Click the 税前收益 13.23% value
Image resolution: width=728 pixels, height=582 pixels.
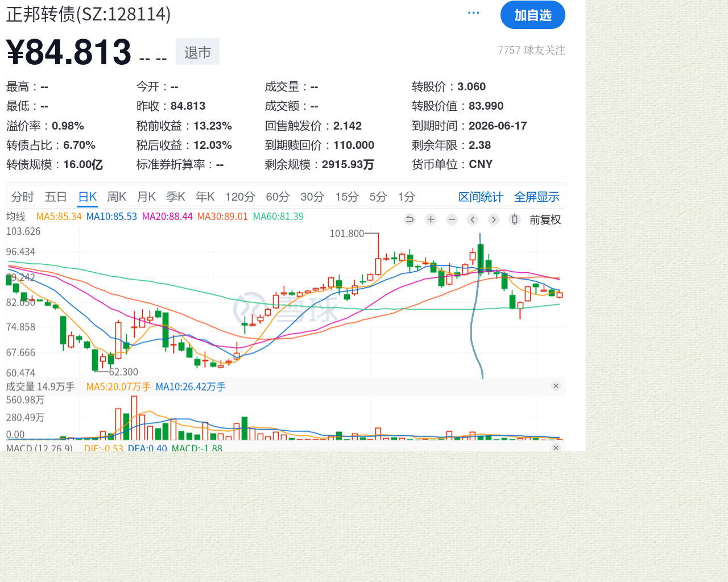coord(213,126)
